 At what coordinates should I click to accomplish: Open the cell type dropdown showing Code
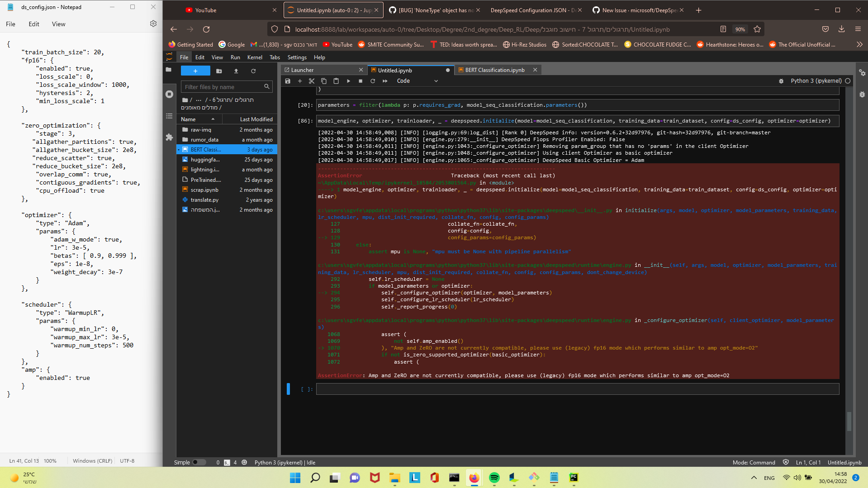[x=416, y=81]
